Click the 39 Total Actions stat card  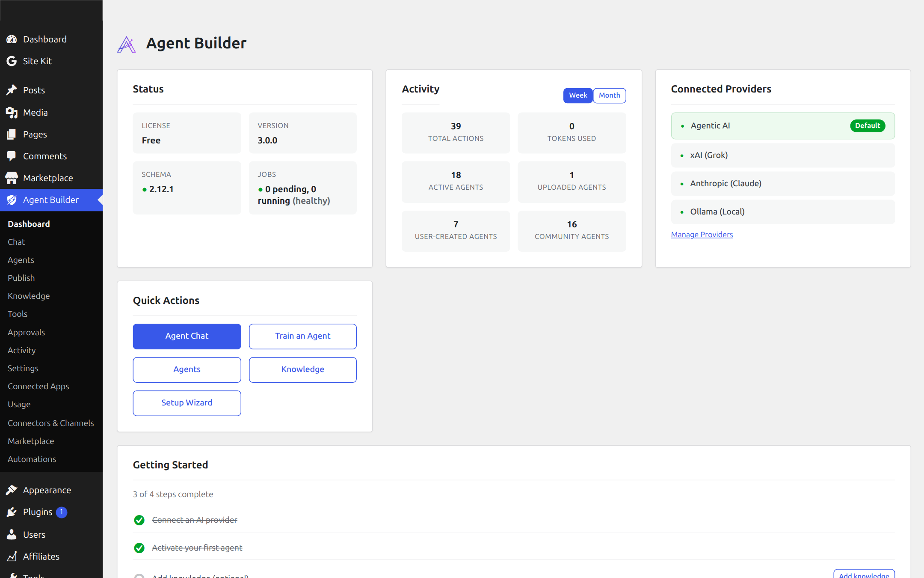click(x=456, y=133)
